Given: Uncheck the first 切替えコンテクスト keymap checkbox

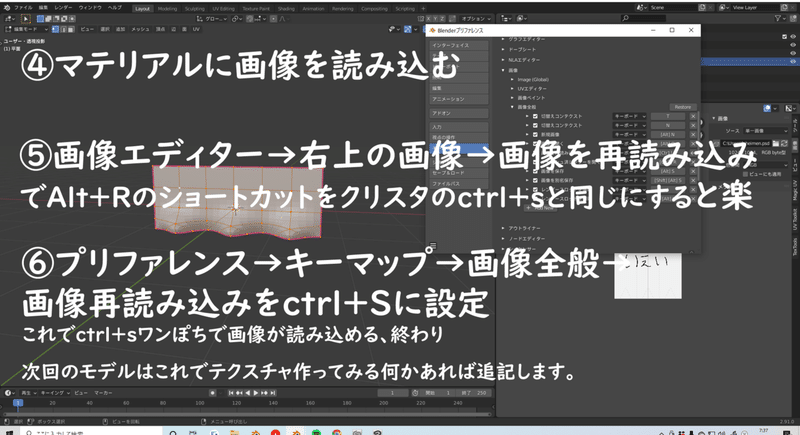Looking at the screenshot, I should click(535, 116).
